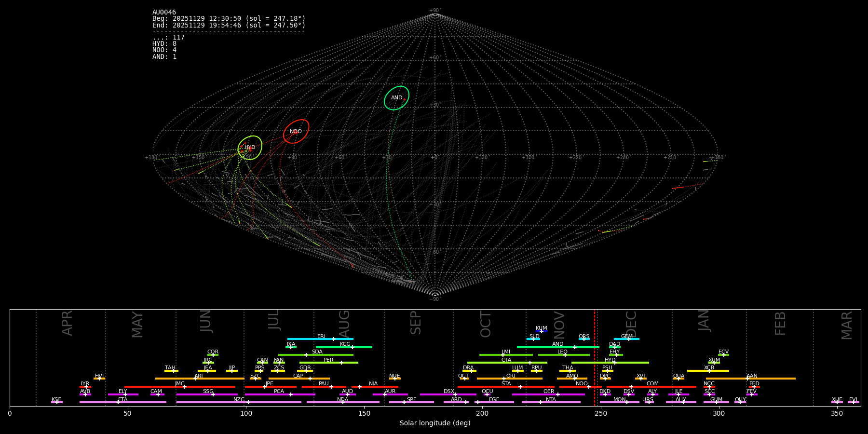Image resolution: width=868 pixels, height=434 pixels.
Task: Click the red dashed current solar longitude line
Action: (594, 357)
